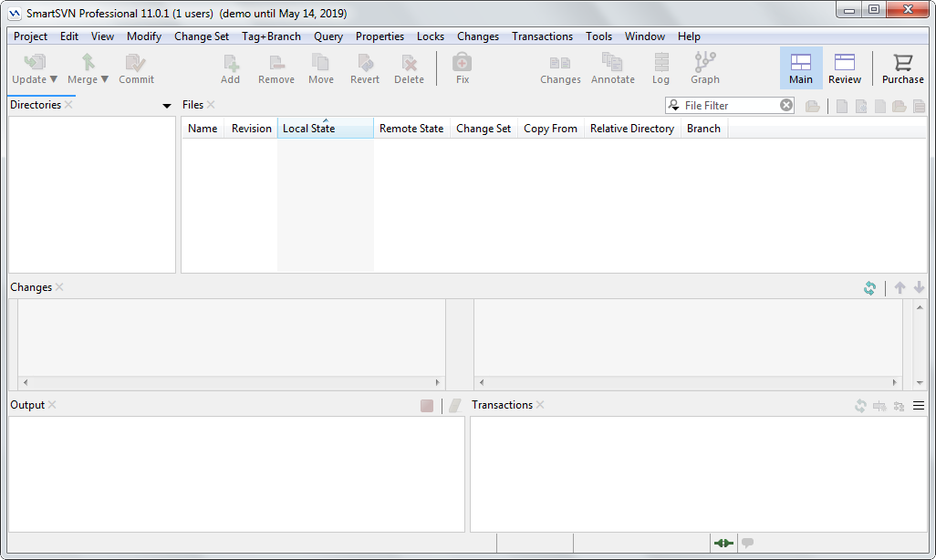Viewport: 936px width, 560px height.
Task: Close the Output panel tab
Action: pyautogui.click(x=52, y=405)
